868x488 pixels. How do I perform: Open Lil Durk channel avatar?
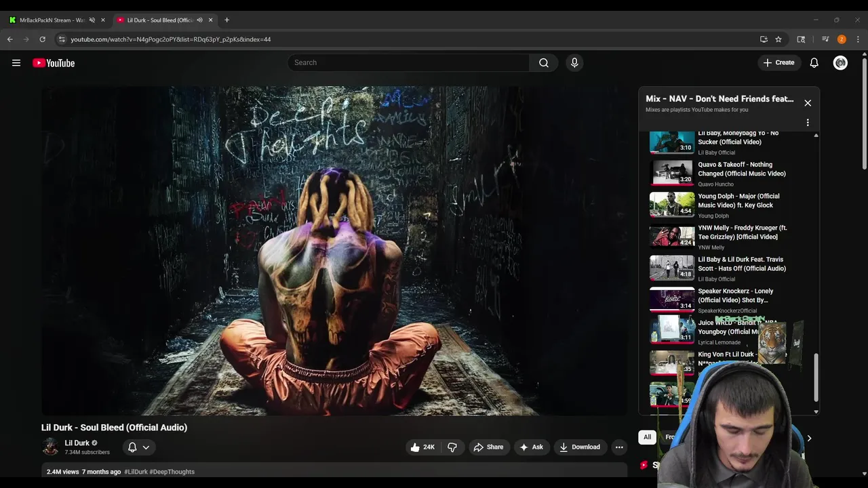(50, 447)
